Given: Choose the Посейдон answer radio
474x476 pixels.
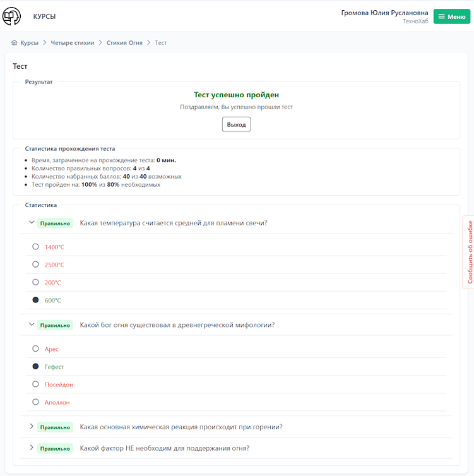Looking at the screenshot, I should pyautogui.click(x=35, y=384).
